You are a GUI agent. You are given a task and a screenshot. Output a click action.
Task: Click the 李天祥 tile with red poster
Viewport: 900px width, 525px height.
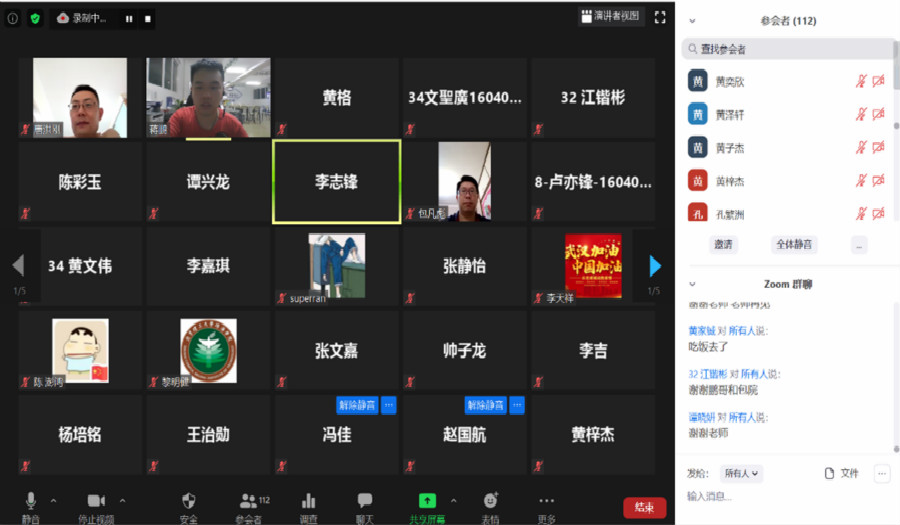(x=592, y=266)
